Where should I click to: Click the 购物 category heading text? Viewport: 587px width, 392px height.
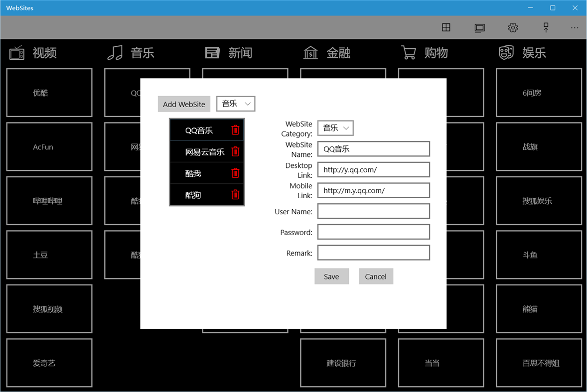(436, 53)
